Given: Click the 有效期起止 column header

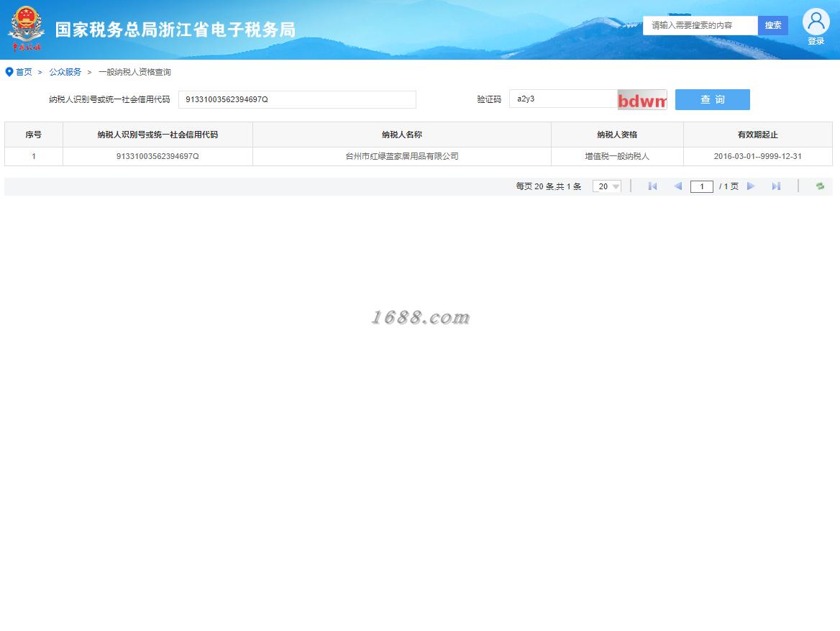Looking at the screenshot, I should (757, 135).
